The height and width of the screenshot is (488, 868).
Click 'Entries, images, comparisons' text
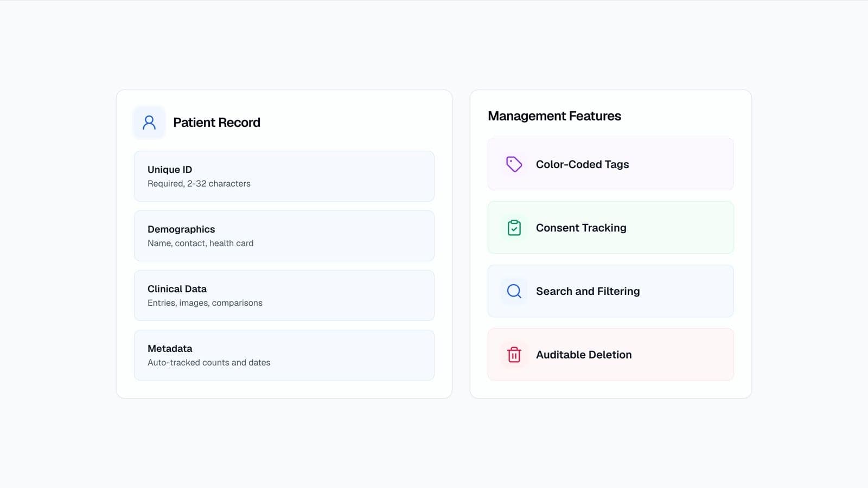click(205, 303)
